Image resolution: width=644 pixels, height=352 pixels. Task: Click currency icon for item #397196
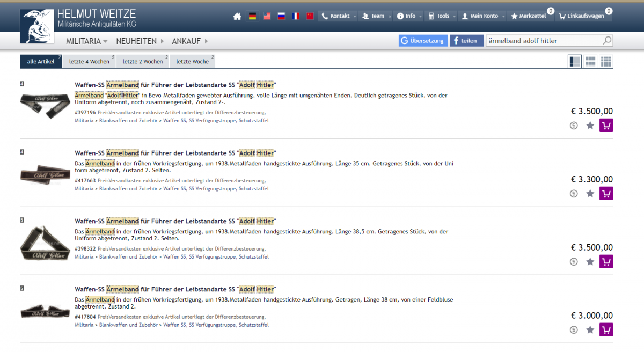(574, 126)
